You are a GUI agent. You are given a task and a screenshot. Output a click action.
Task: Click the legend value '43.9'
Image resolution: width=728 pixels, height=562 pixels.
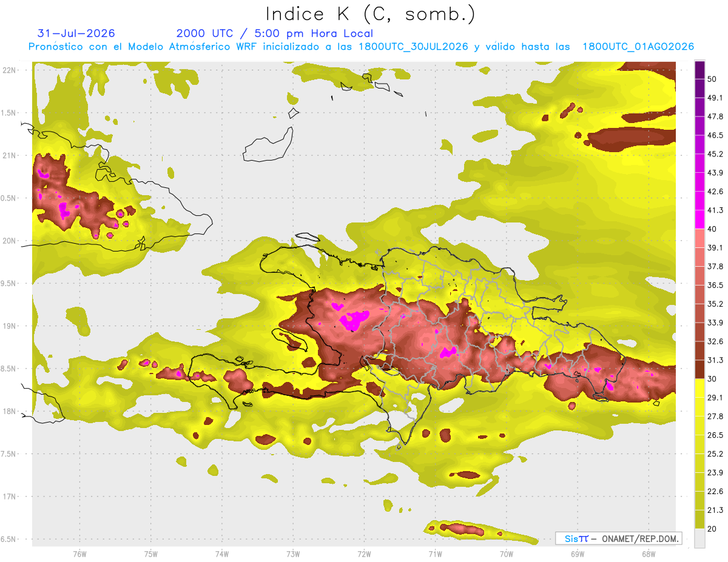tap(715, 173)
